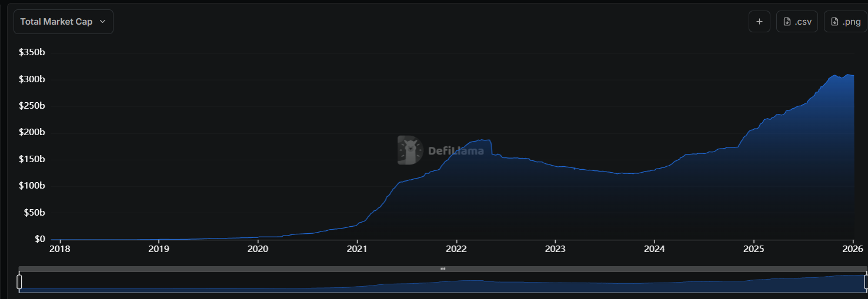Click the $350b label on the y-axis
This screenshot has height=299, width=868.
pyautogui.click(x=32, y=53)
